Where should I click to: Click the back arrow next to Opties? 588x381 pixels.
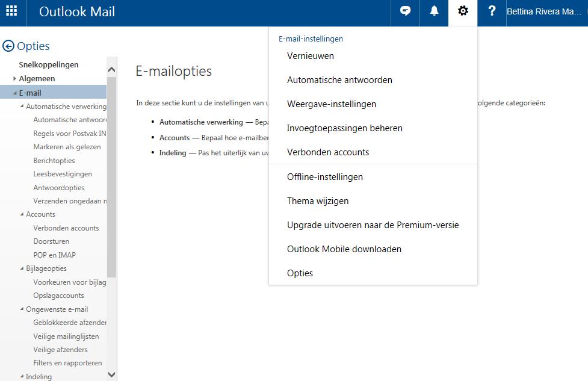8,46
